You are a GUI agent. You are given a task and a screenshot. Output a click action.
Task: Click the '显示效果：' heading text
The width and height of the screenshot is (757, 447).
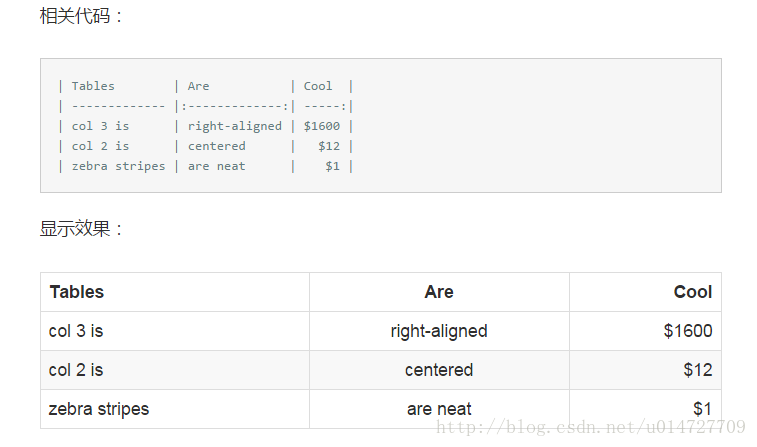pos(81,229)
